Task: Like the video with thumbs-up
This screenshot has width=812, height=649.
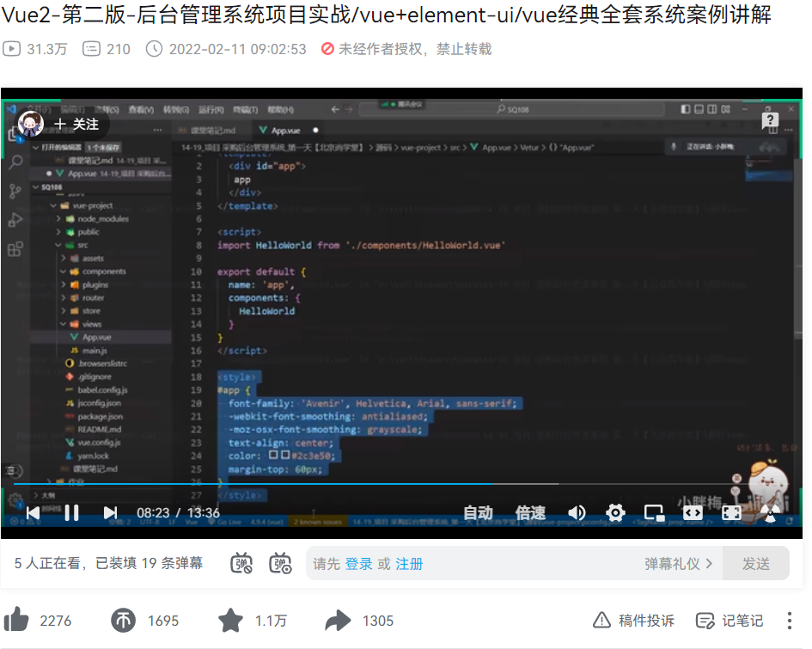Action: 16,620
